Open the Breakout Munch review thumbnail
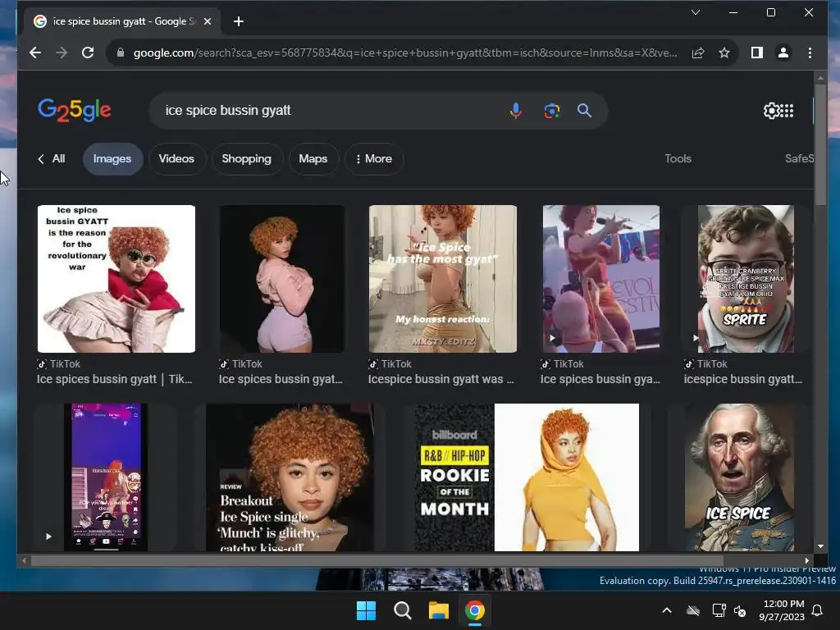 pyautogui.click(x=290, y=477)
